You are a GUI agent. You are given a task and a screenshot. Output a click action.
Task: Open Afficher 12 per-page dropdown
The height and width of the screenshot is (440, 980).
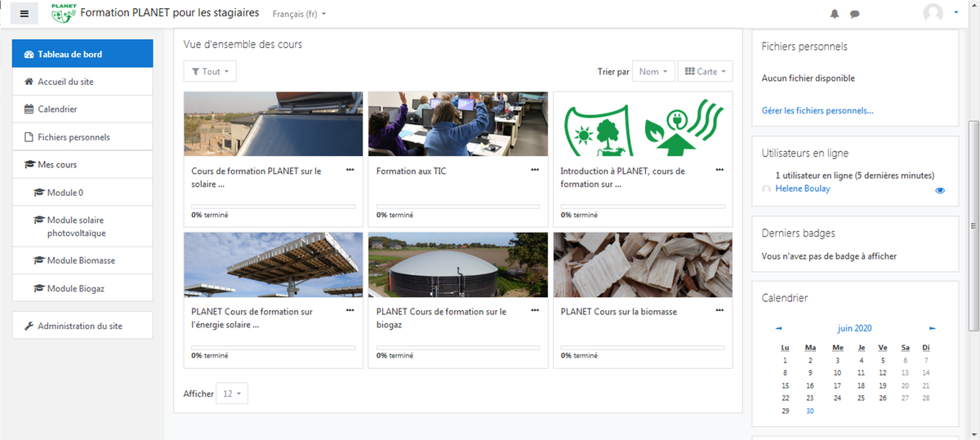[232, 393]
